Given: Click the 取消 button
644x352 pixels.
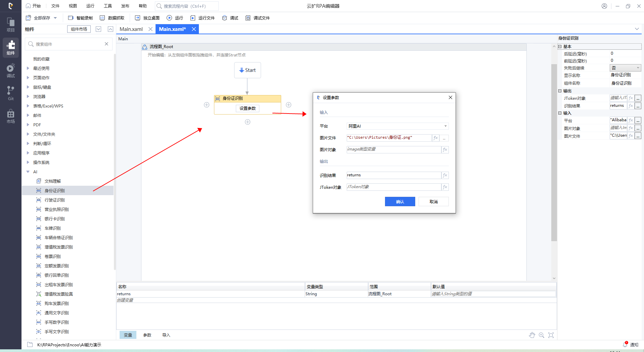Looking at the screenshot, I should coord(434,202).
